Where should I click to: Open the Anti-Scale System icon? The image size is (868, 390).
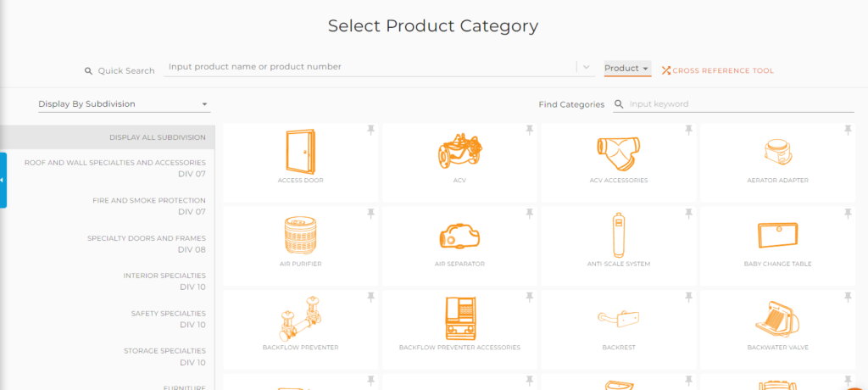click(x=618, y=235)
